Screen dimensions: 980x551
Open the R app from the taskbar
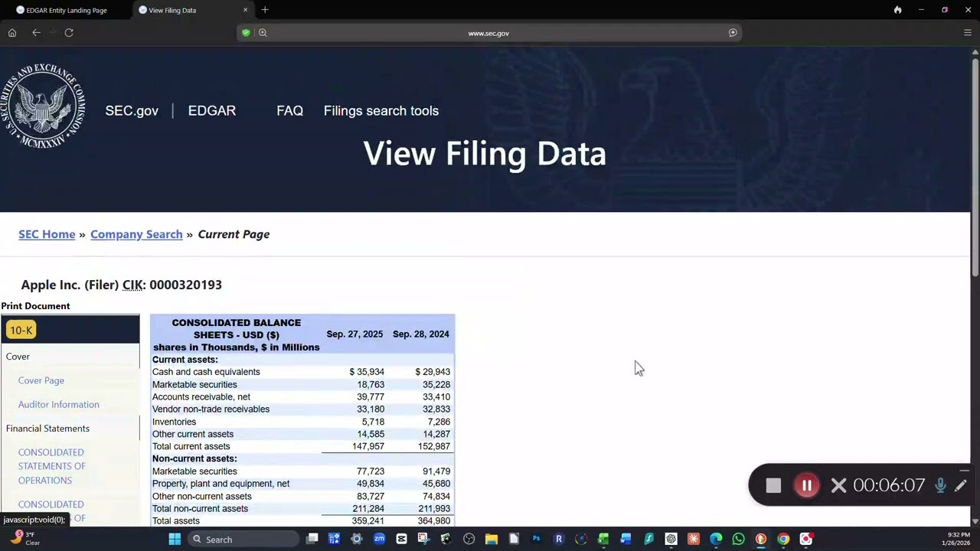(558, 540)
